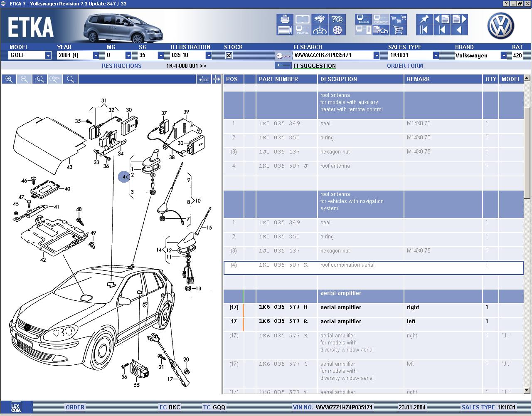Go to the next illustration page
Screen dimensions: 532x416
click(x=459, y=19)
